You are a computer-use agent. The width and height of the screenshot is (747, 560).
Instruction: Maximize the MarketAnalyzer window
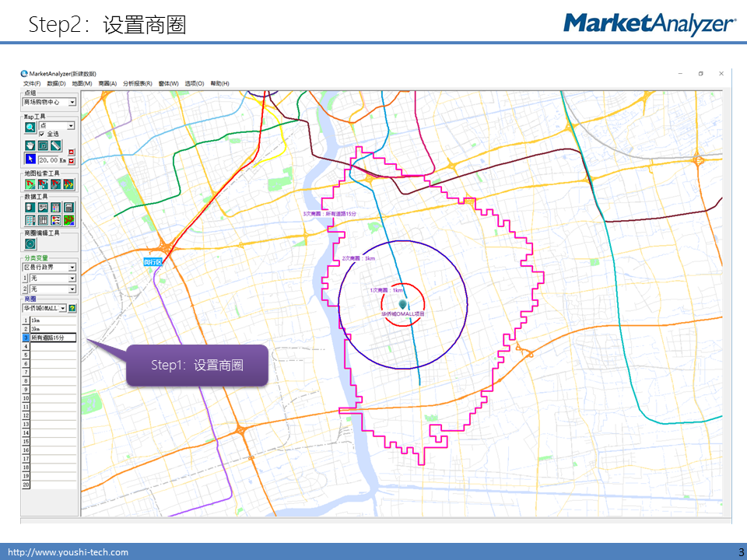[701, 73]
